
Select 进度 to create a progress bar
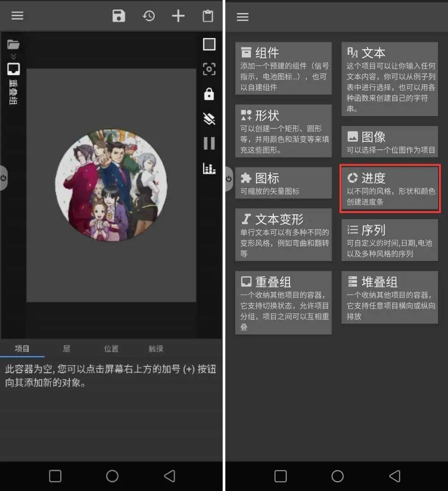tap(389, 188)
